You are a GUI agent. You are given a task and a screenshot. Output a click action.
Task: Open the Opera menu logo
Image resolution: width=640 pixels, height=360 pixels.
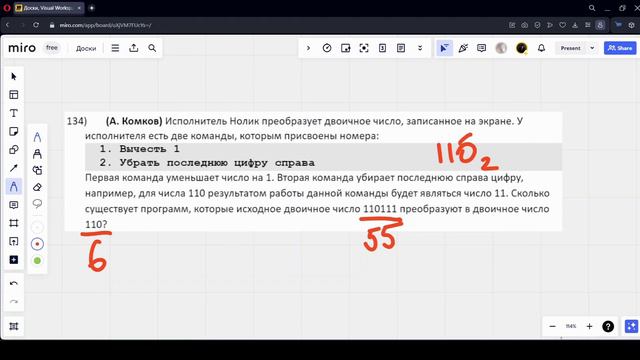pyautogui.click(x=6, y=8)
